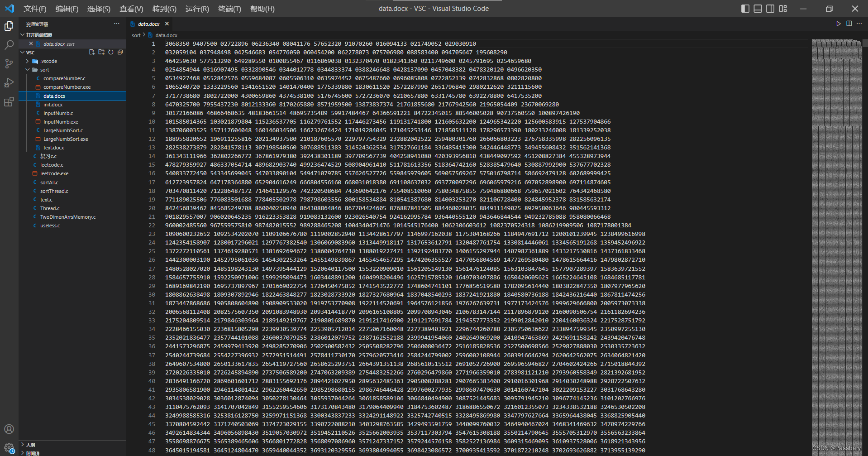This screenshot has width=868, height=456.
Task: Click data.docx in the breadcrumb path
Action: click(x=166, y=35)
